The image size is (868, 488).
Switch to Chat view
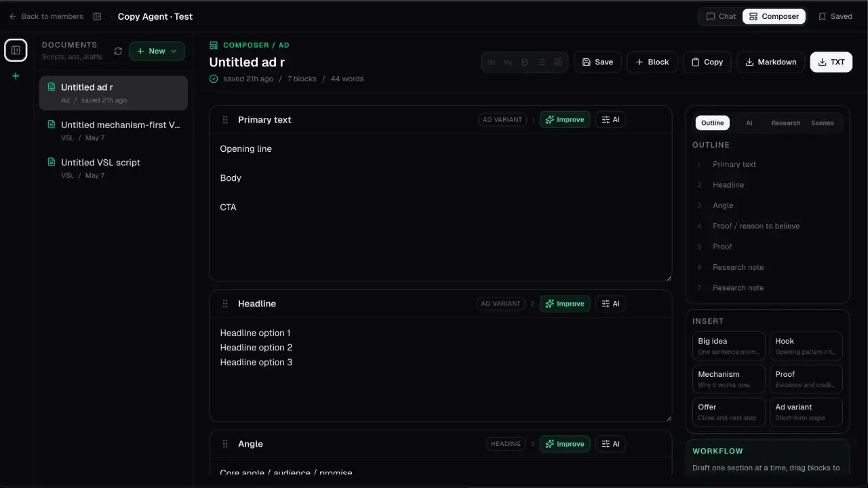pos(721,16)
